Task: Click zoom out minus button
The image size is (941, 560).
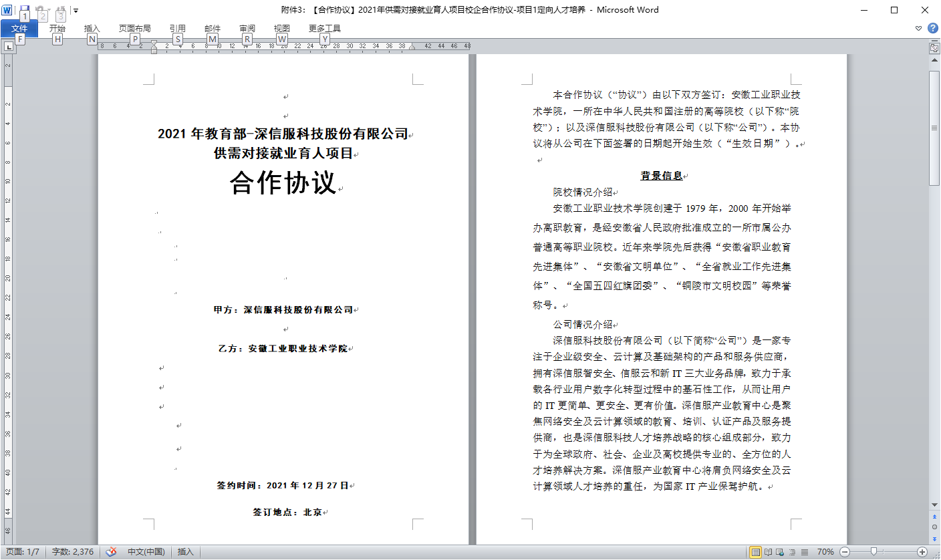Action: coord(845,552)
